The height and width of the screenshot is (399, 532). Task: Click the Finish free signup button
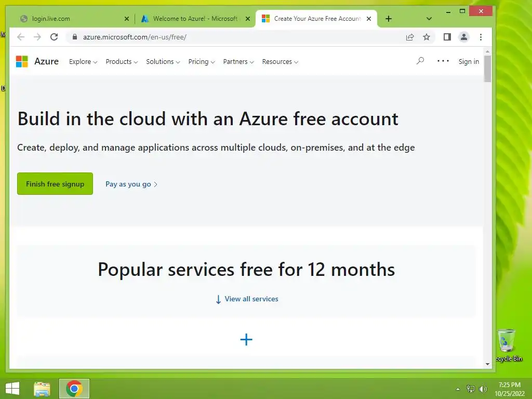coord(55,184)
